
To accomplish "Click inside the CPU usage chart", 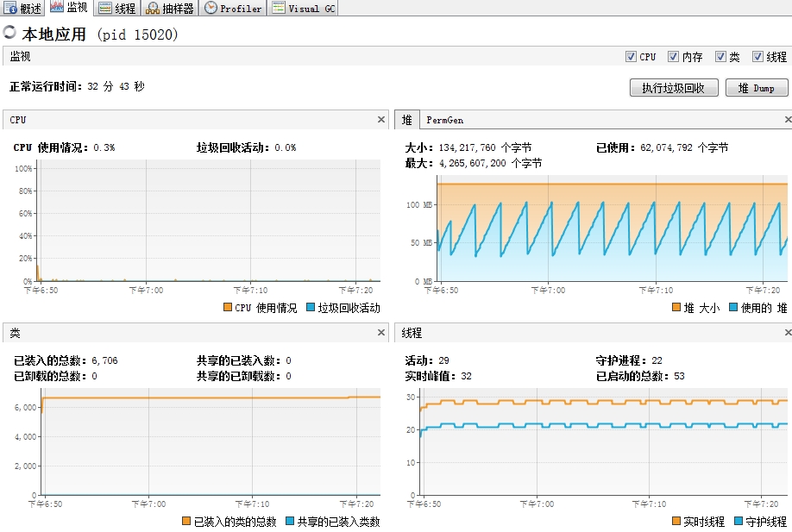I will 208,221.
